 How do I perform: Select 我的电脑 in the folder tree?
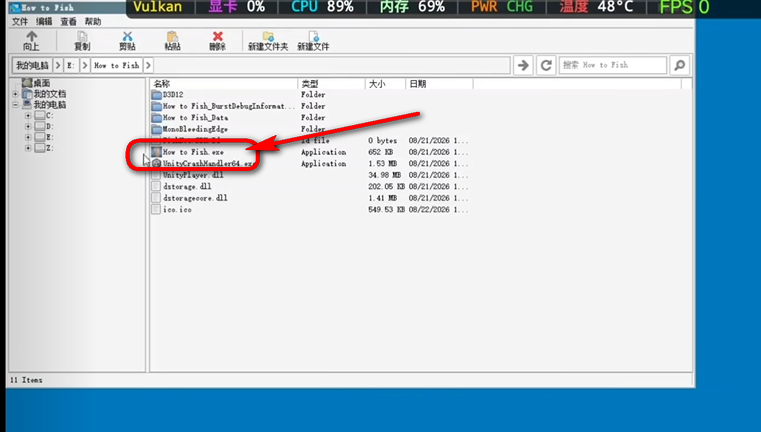pos(44,105)
